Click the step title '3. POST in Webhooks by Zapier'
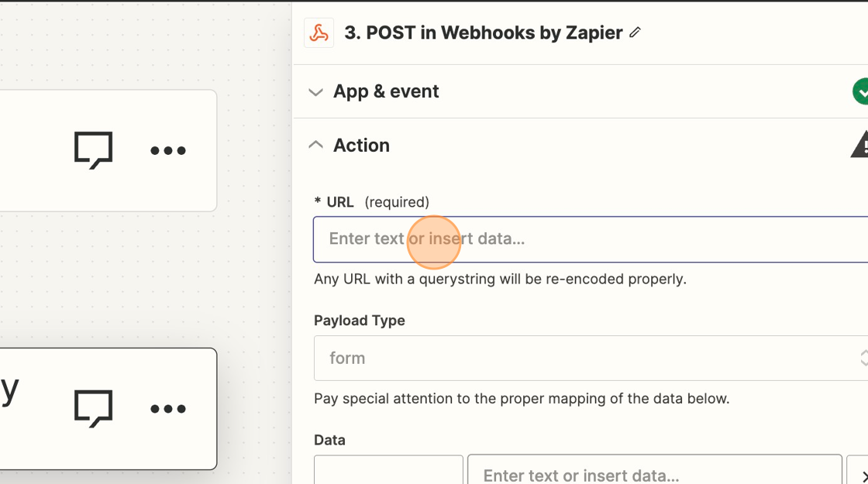The image size is (868, 484). tap(484, 33)
